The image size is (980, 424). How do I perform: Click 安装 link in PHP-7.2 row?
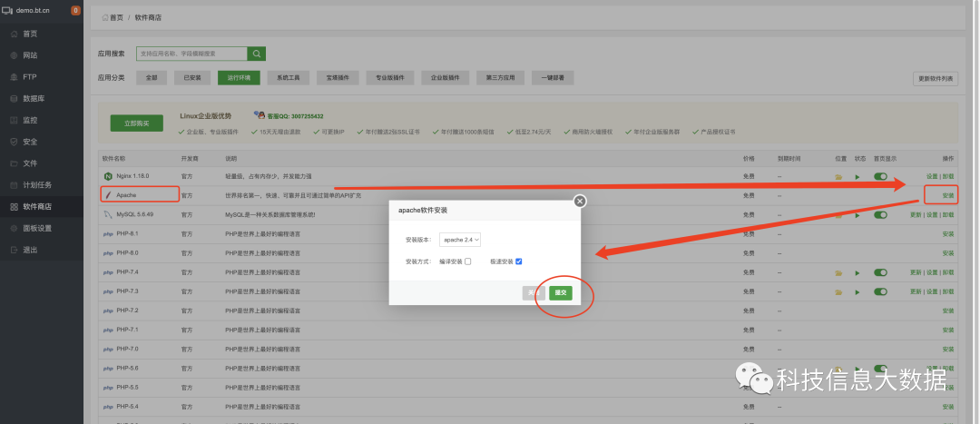(x=948, y=311)
